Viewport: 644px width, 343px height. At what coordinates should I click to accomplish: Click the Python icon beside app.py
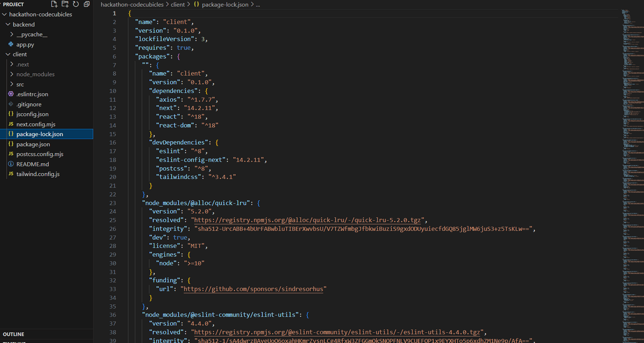11,44
